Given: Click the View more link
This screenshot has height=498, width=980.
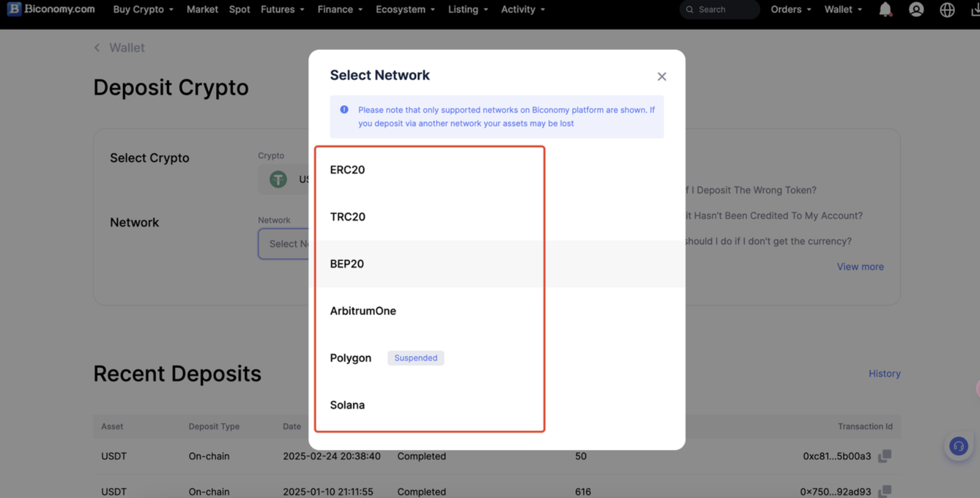Looking at the screenshot, I should [x=860, y=267].
